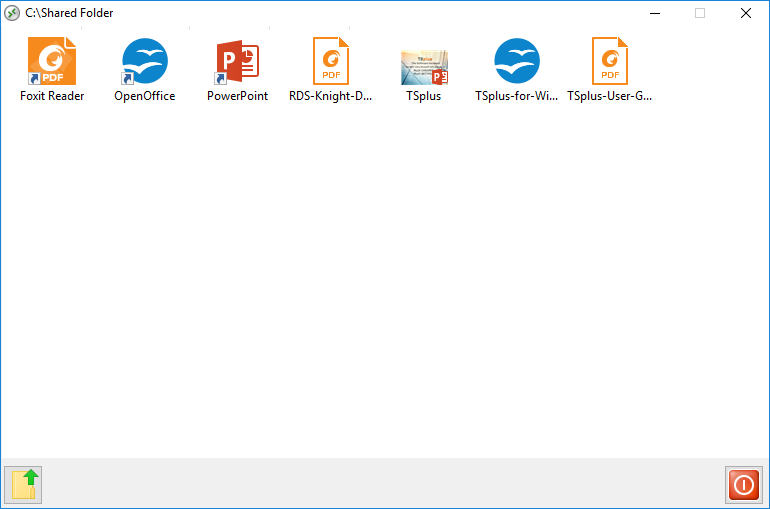The height and width of the screenshot is (509, 770).
Task: Open the TSplus-for-Wi... OpenOffice document icon
Action: point(516,61)
